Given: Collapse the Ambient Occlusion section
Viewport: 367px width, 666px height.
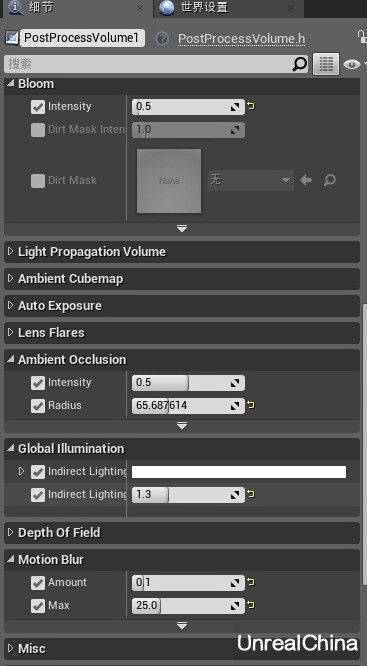Looking at the screenshot, I should 11,359.
